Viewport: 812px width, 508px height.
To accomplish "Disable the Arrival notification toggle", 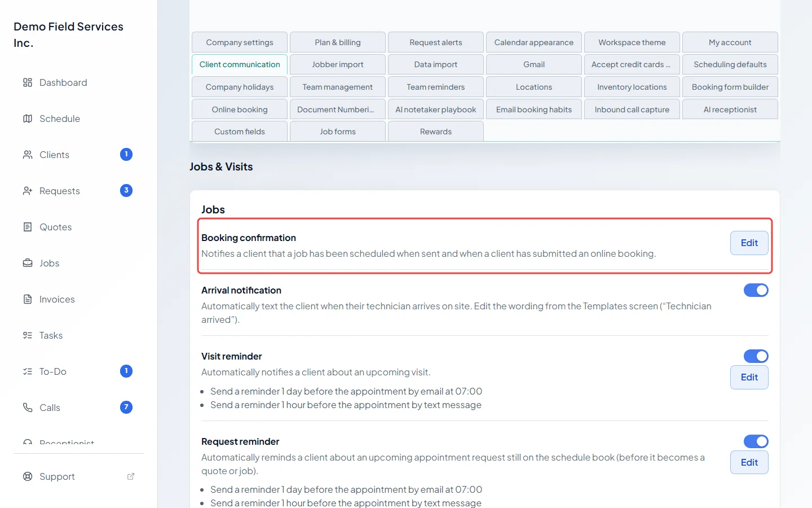I will (756, 290).
